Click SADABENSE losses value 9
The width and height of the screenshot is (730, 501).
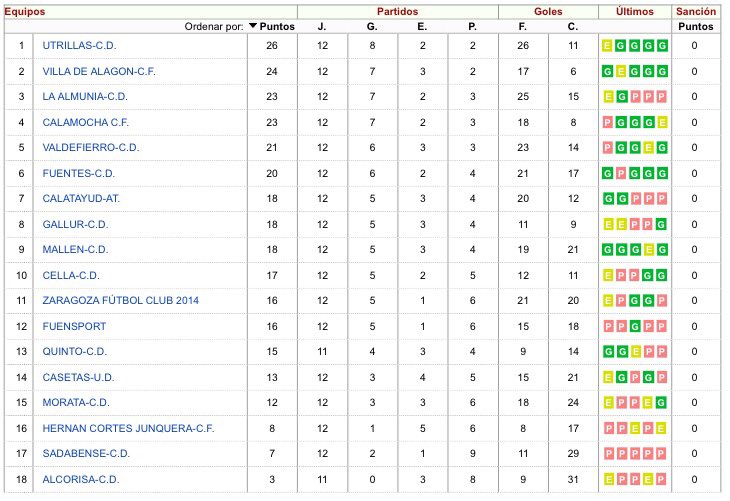(x=473, y=454)
